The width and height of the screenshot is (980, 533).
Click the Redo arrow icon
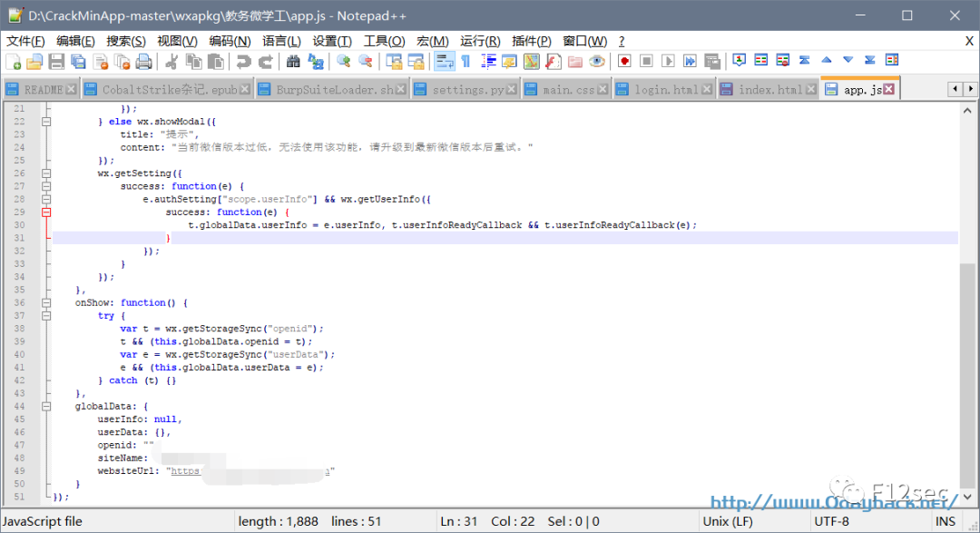[x=266, y=62]
